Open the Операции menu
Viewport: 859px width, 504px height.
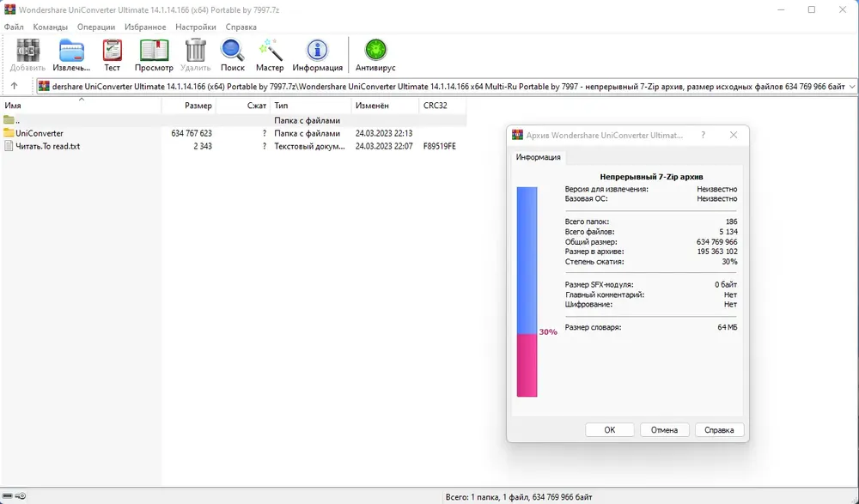(x=96, y=27)
